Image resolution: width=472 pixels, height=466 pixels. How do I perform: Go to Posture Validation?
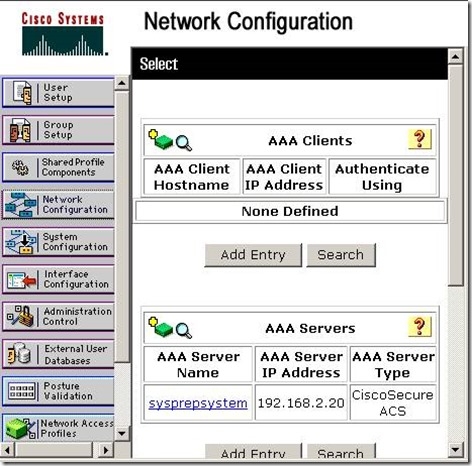pyautogui.click(x=58, y=391)
